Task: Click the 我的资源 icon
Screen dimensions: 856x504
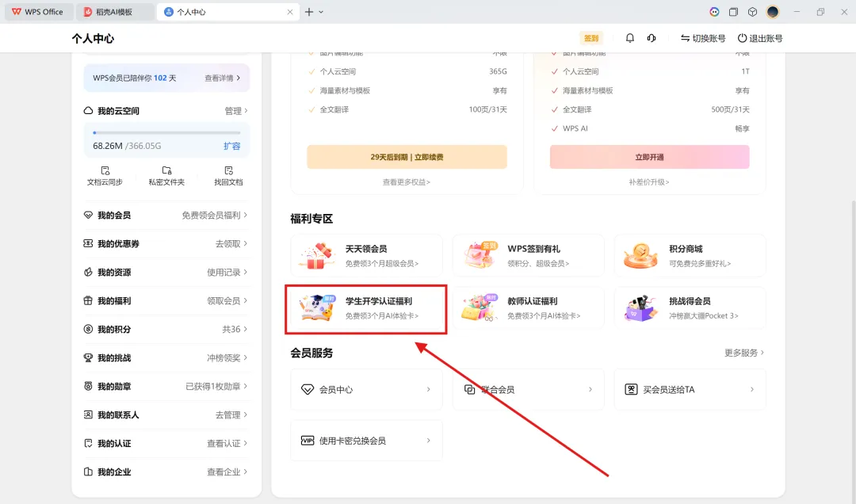Action: (88, 272)
